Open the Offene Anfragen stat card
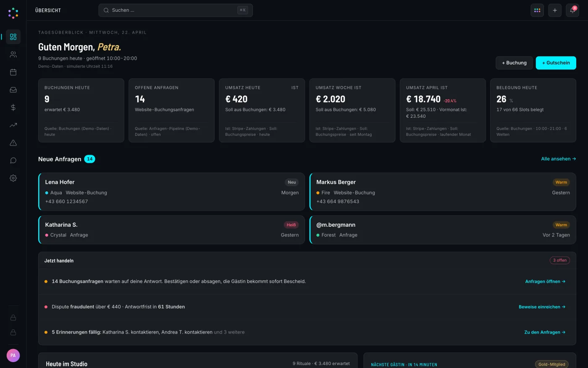 coord(171,111)
